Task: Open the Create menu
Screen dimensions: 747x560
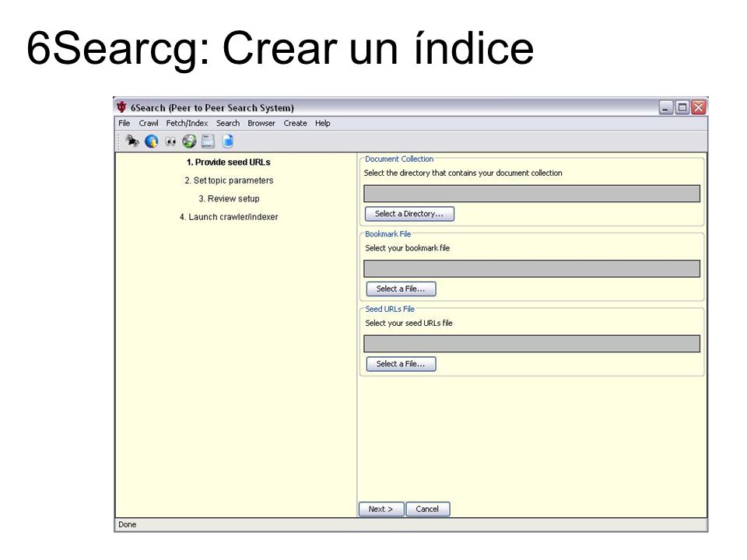Action: coord(296,124)
